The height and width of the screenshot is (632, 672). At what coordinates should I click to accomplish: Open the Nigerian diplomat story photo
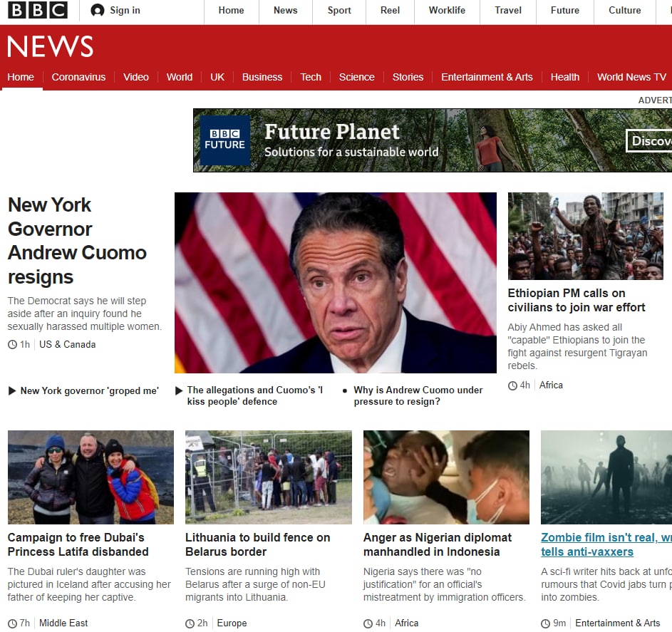(446, 477)
